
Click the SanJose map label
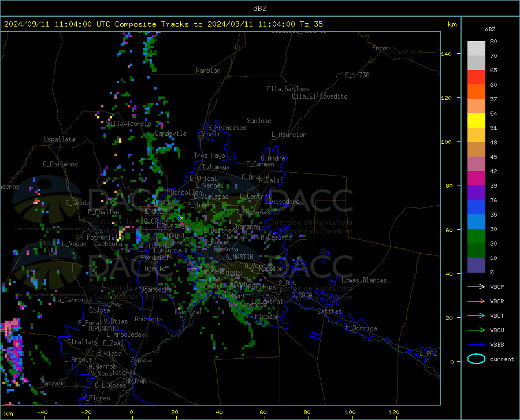[259, 121]
